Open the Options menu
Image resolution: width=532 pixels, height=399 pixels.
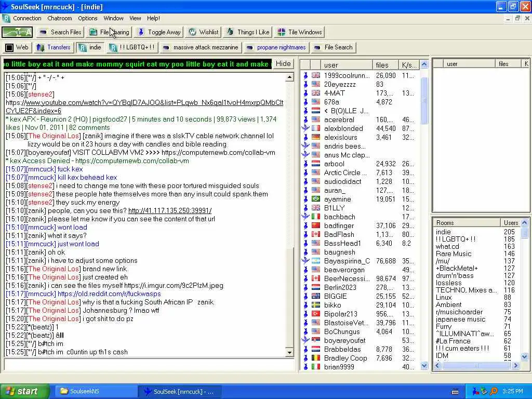point(87,18)
